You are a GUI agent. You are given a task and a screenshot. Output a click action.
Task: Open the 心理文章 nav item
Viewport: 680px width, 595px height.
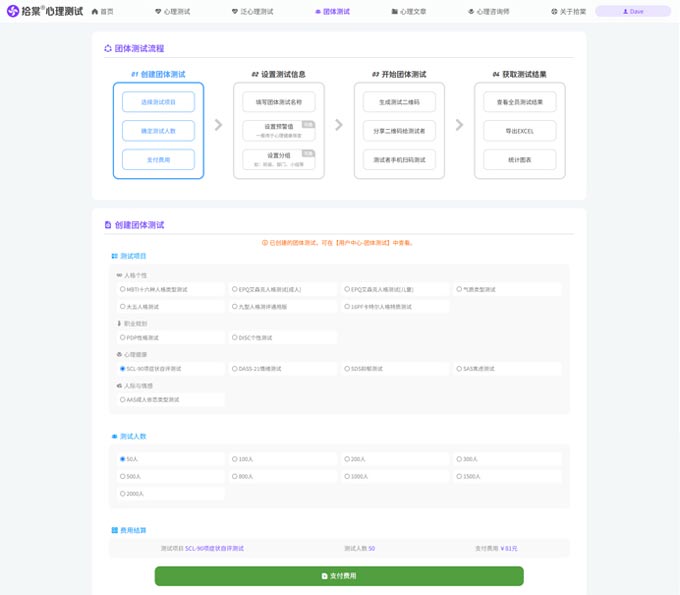point(409,12)
